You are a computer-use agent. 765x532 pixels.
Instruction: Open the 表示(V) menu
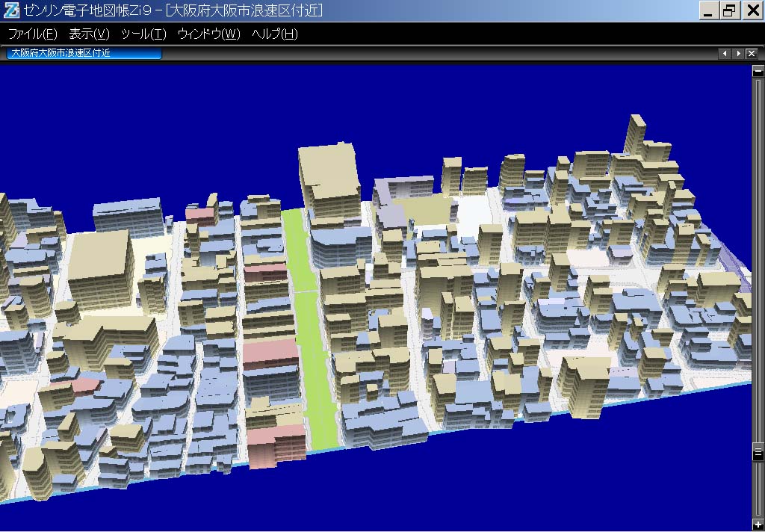click(x=90, y=34)
